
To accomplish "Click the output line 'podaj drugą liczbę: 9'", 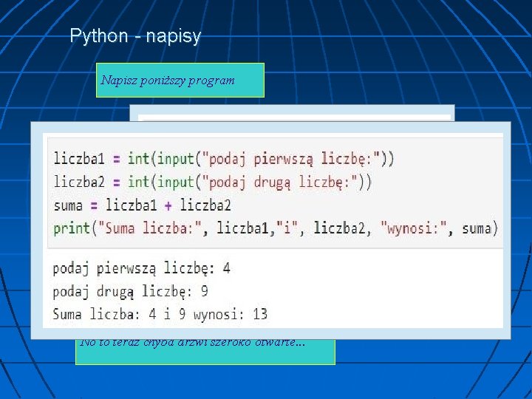I will coord(131,292).
